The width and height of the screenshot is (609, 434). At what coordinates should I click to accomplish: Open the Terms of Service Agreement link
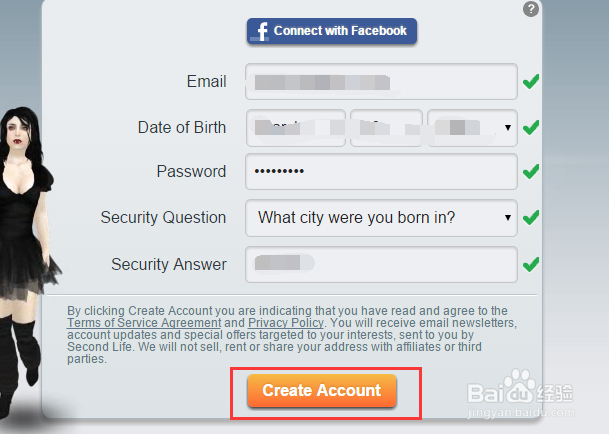coord(144,323)
